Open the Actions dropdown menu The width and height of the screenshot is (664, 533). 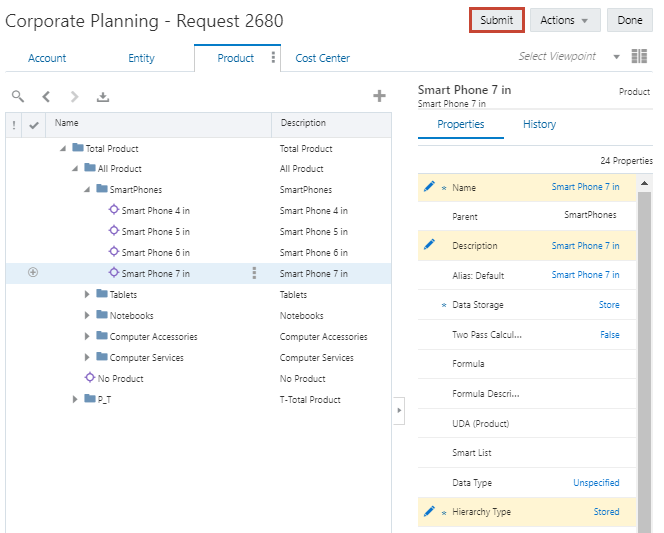pos(565,20)
